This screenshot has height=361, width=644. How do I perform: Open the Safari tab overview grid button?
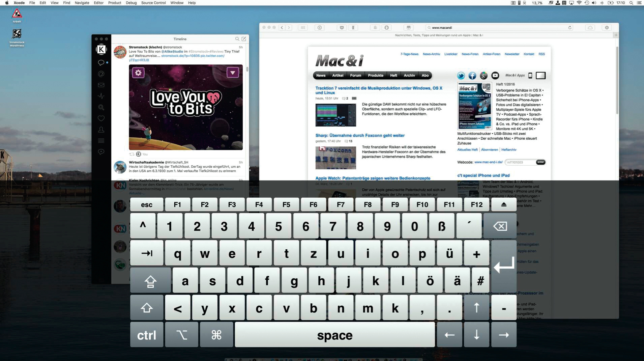303,28
